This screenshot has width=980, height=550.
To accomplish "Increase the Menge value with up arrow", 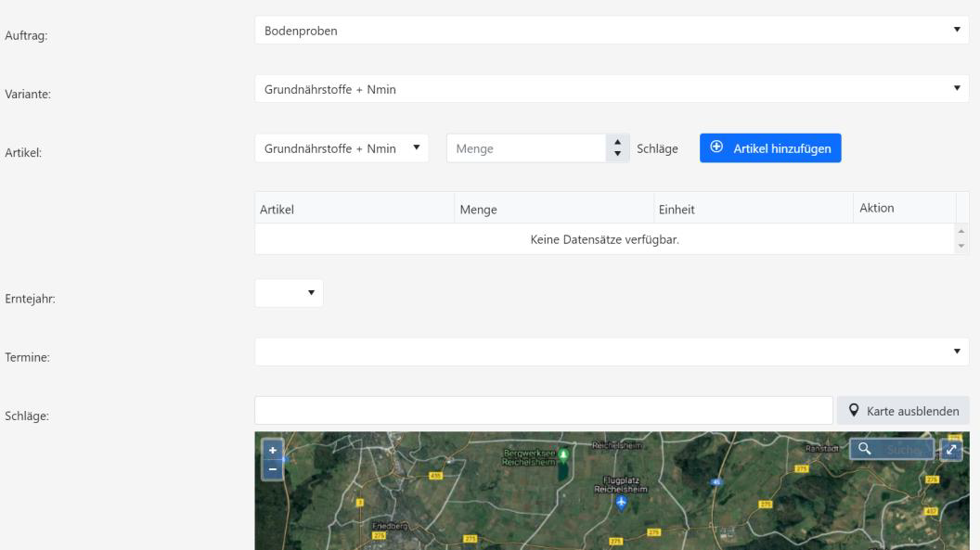I will [618, 143].
